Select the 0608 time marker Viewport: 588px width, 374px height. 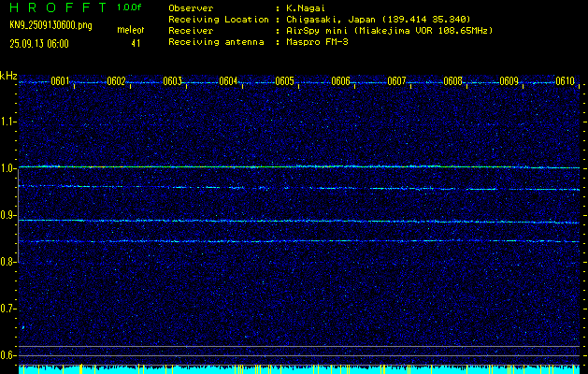[x=453, y=81]
